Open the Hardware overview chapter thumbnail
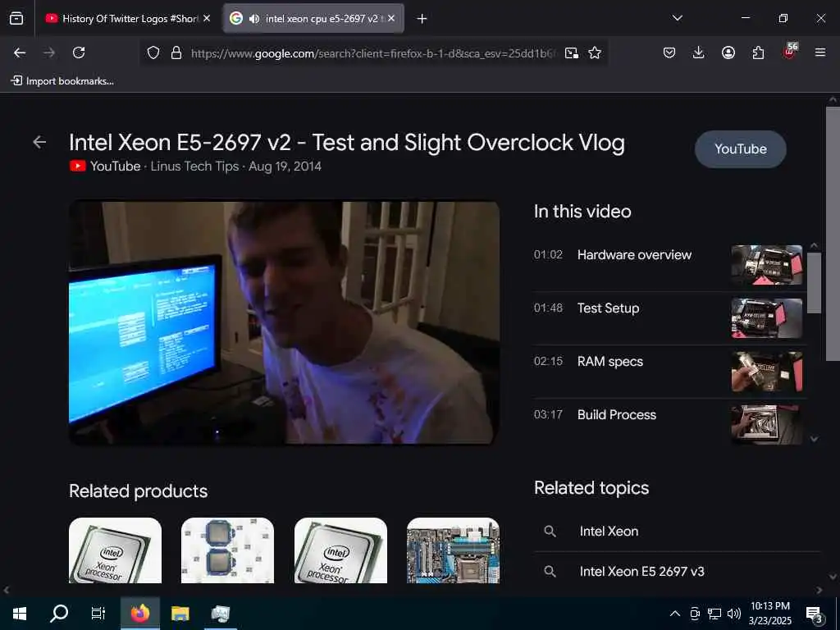Viewport: 840px width, 630px height. 767,265
